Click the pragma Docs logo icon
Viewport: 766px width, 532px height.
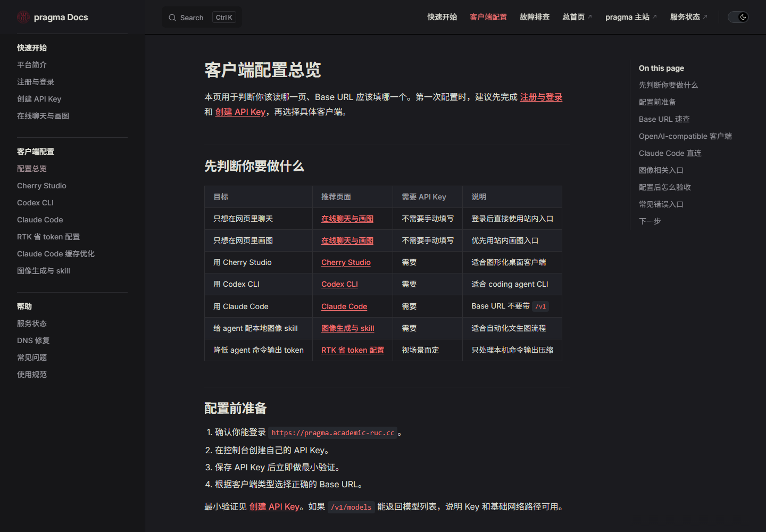[23, 17]
